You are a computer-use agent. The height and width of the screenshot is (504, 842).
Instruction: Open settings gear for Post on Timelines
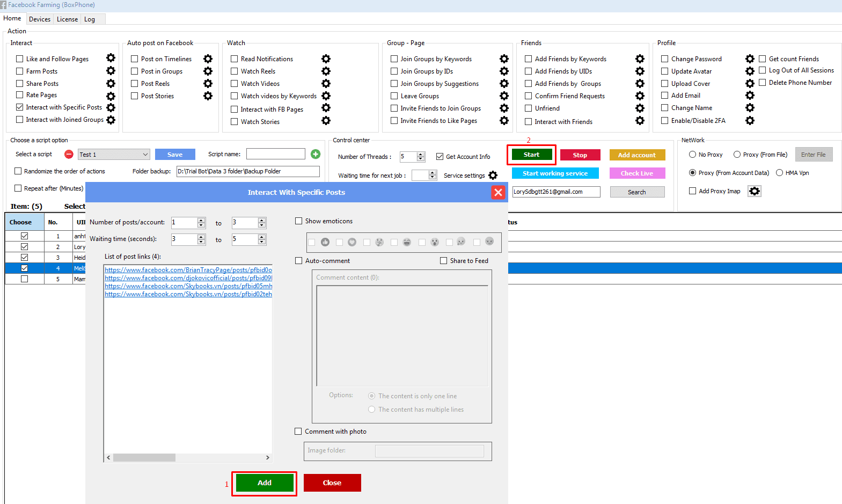[x=208, y=59]
